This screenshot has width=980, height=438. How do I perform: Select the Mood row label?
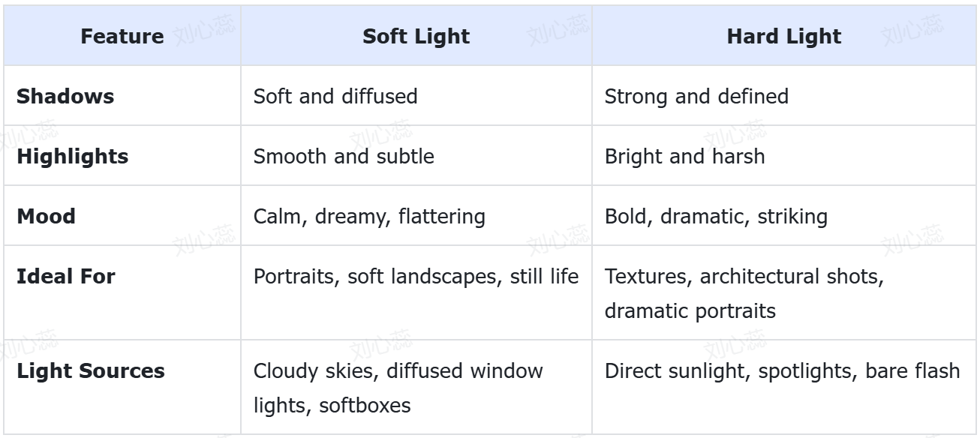[46, 216]
